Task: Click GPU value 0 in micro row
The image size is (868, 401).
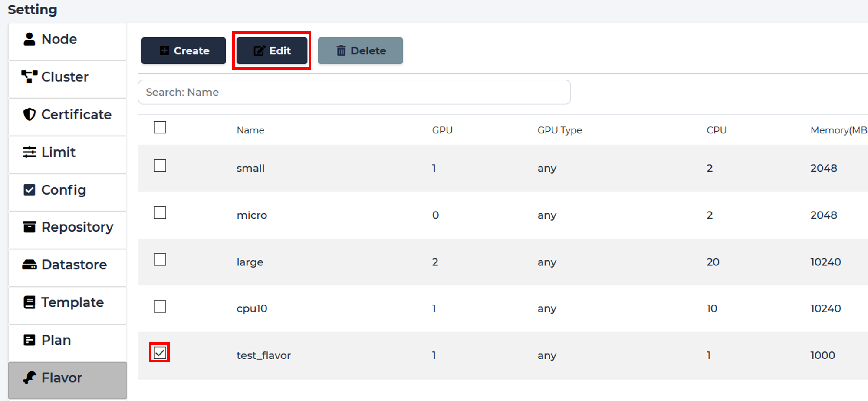Action: click(x=435, y=215)
